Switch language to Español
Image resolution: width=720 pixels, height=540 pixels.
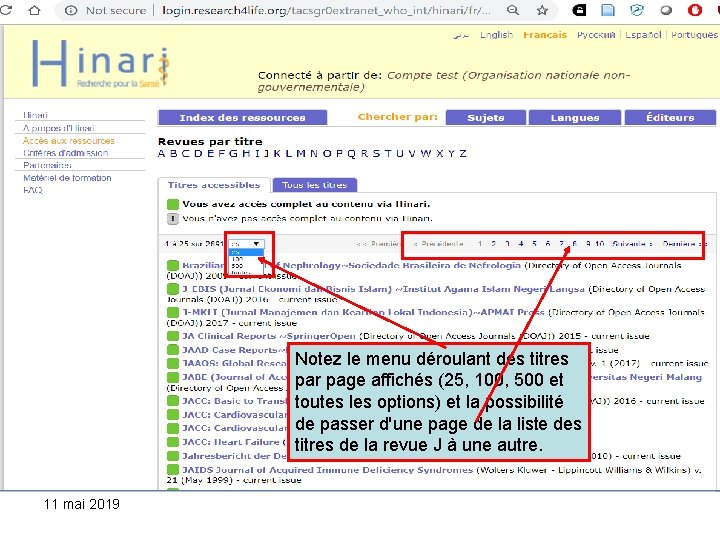tap(643, 35)
